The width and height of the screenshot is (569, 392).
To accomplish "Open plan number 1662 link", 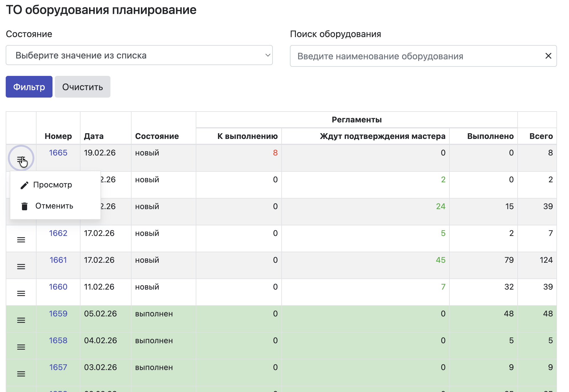I will pyautogui.click(x=58, y=233).
